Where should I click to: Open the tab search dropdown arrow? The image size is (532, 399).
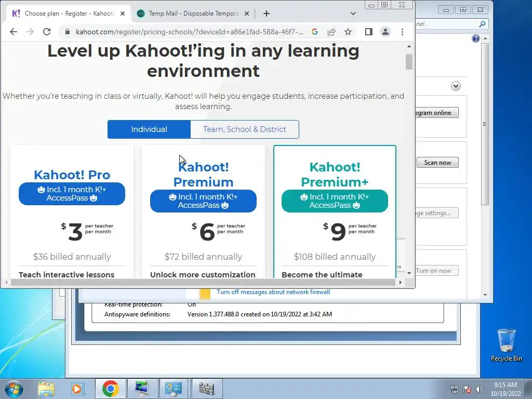(353, 14)
